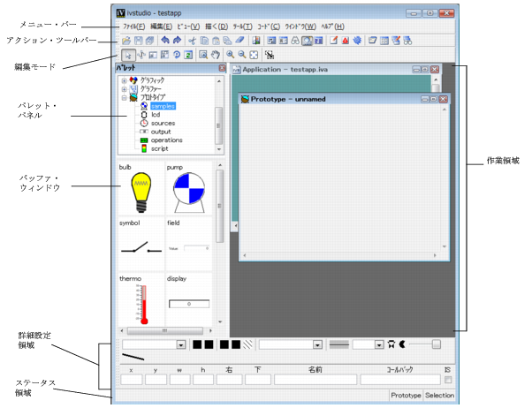This screenshot has height=408, width=532.
Task: Click the 名前 name input field
Action: tap(315, 380)
